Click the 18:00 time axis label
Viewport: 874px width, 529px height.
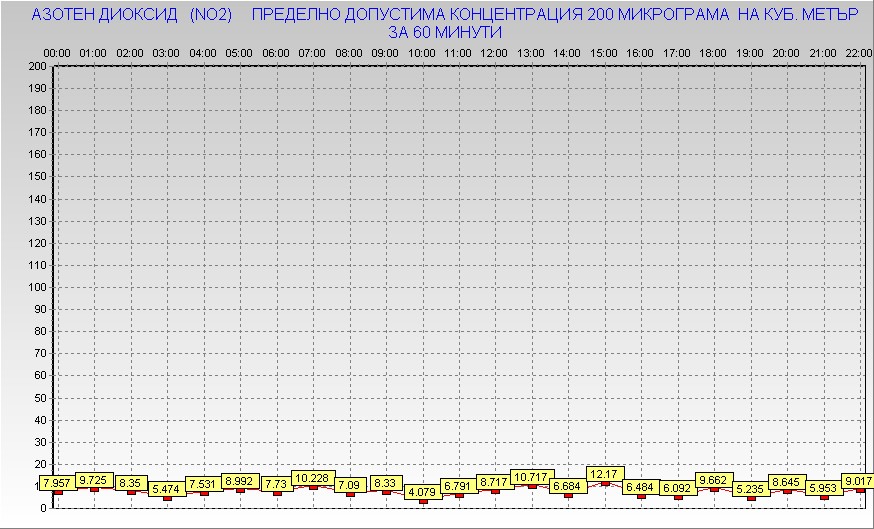713,54
